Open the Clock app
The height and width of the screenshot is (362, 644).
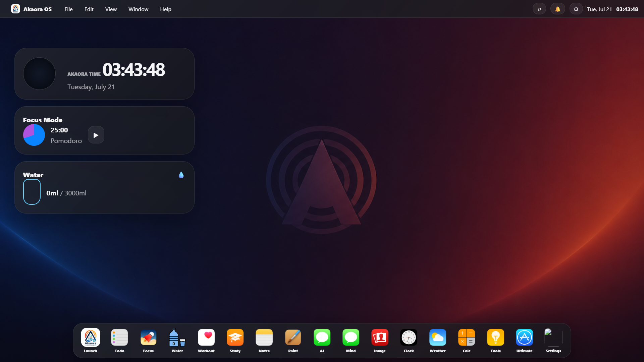(x=409, y=340)
